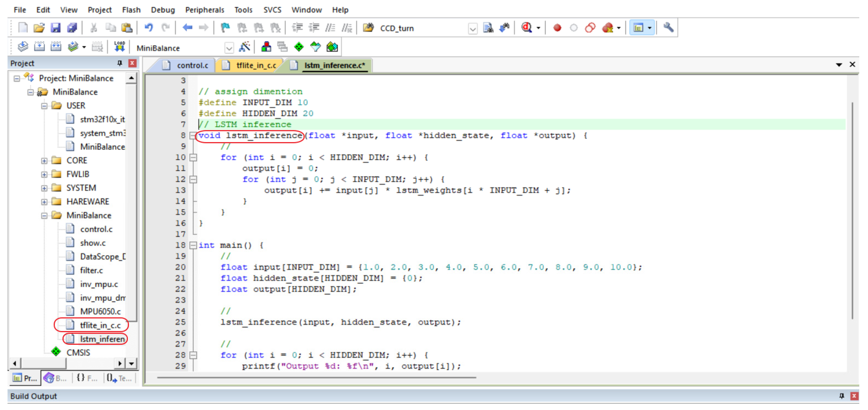Open the CCD_turn find combo dropdown

473,29
